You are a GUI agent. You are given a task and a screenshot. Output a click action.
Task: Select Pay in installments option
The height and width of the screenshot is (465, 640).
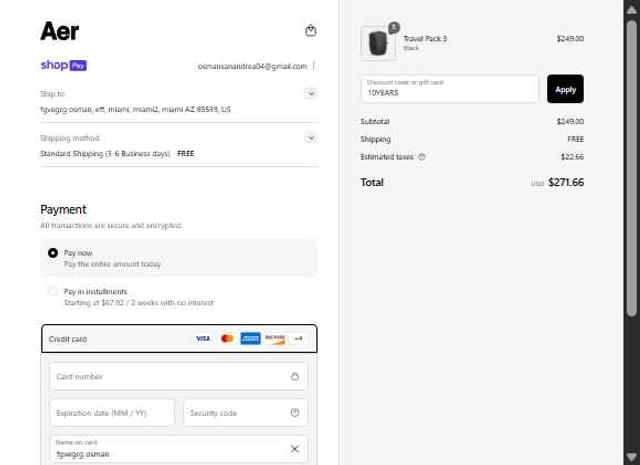pyautogui.click(x=53, y=291)
